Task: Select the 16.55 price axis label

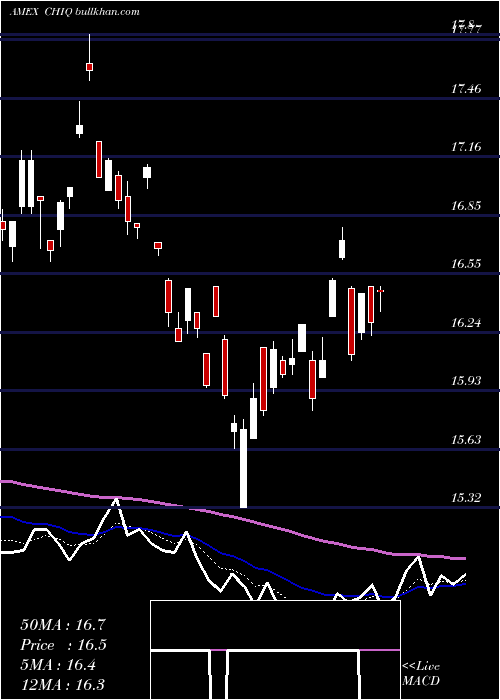Action: (466, 263)
